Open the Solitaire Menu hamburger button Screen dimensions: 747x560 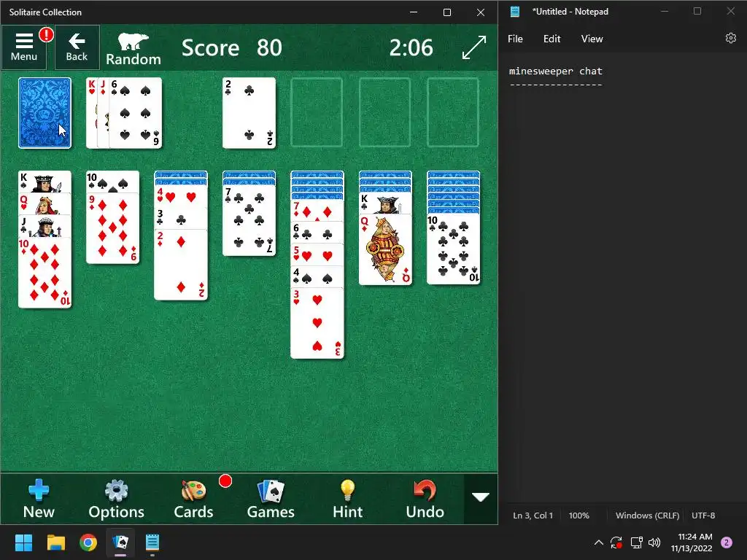click(24, 47)
